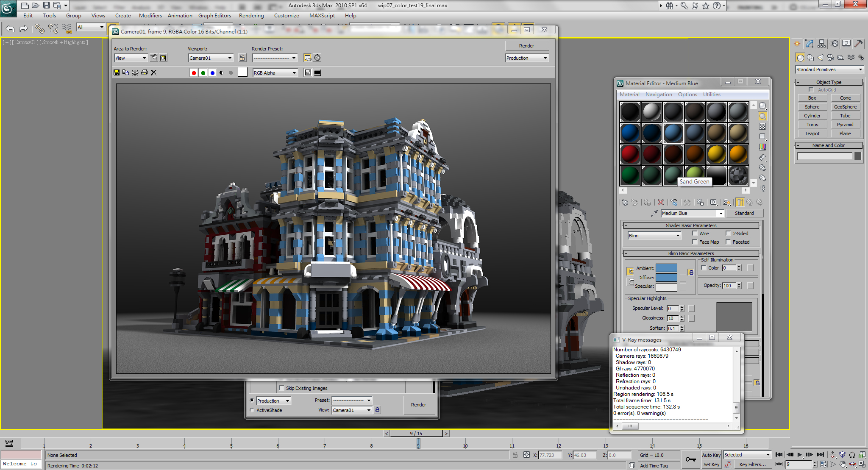Open the Rendering menu
The height and width of the screenshot is (470, 868).
(x=251, y=15)
